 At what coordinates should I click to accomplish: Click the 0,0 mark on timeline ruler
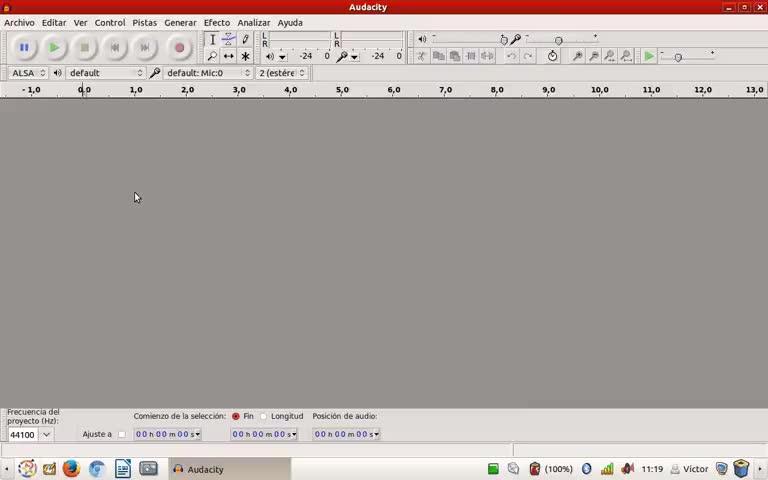tap(84, 90)
